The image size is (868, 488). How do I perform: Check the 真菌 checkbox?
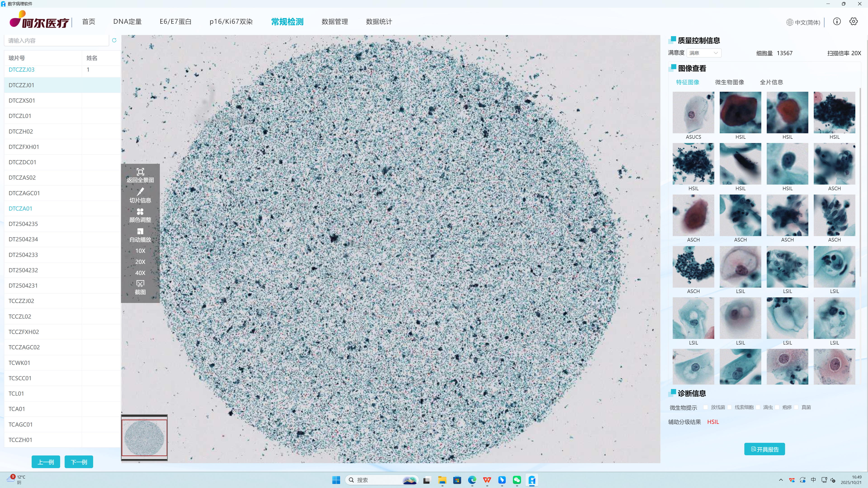pos(796,408)
